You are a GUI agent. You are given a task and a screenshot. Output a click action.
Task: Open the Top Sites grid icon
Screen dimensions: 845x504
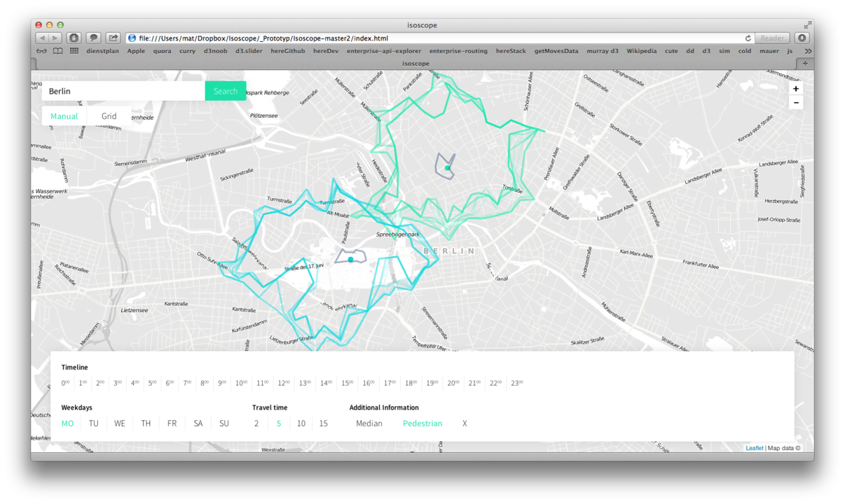pyautogui.click(x=74, y=51)
